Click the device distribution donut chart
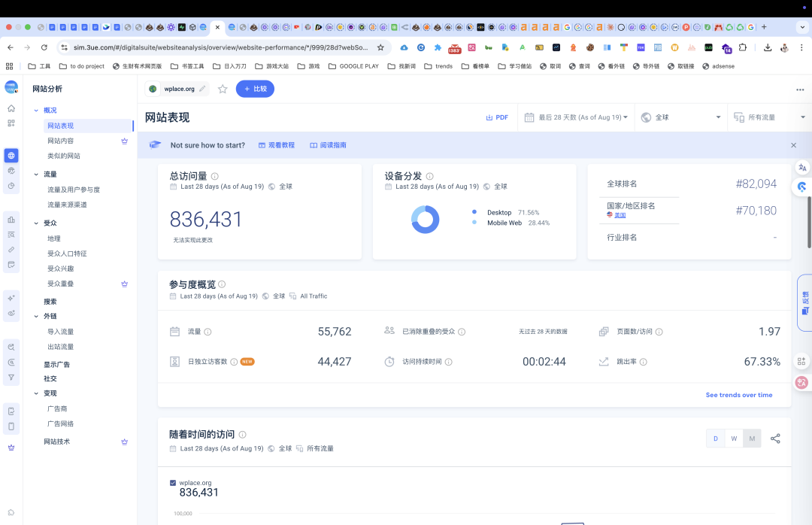This screenshot has width=812, height=525. click(425, 219)
